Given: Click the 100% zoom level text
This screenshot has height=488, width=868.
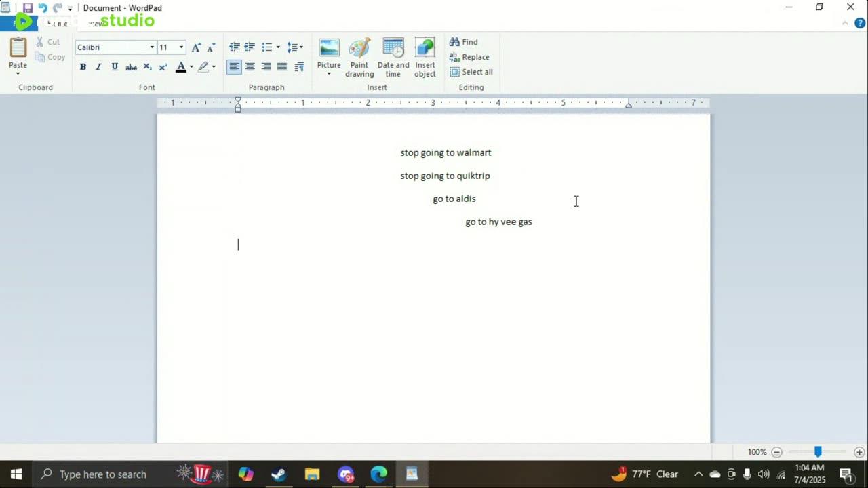Looking at the screenshot, I should click(x=757, y=452).
